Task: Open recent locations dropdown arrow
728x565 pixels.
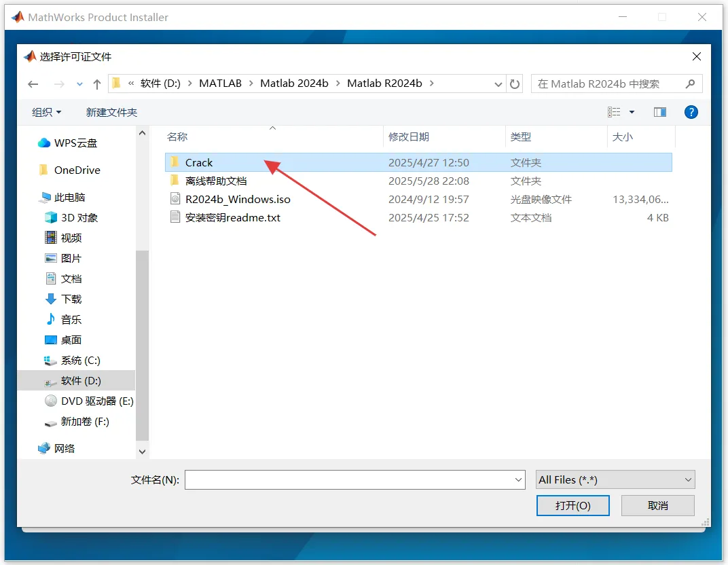Action: [80, 84]
